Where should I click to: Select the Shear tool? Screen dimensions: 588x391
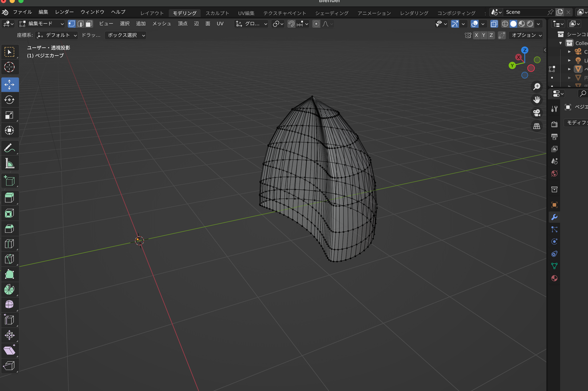[9, 350]
